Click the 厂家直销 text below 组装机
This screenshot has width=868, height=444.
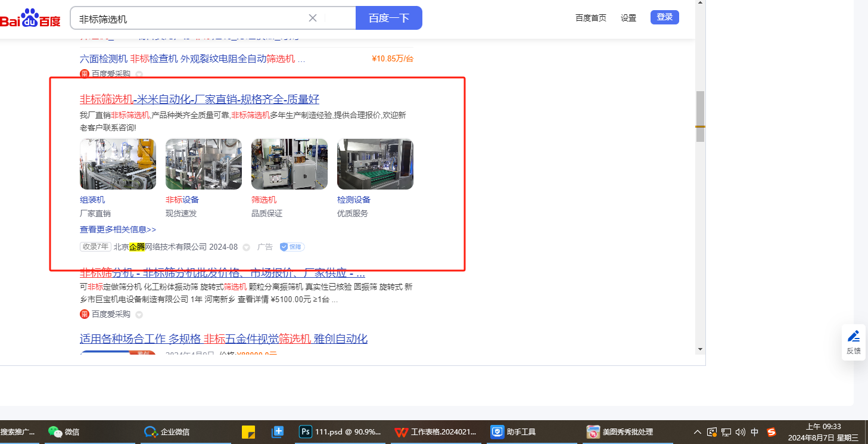(95, 213)
